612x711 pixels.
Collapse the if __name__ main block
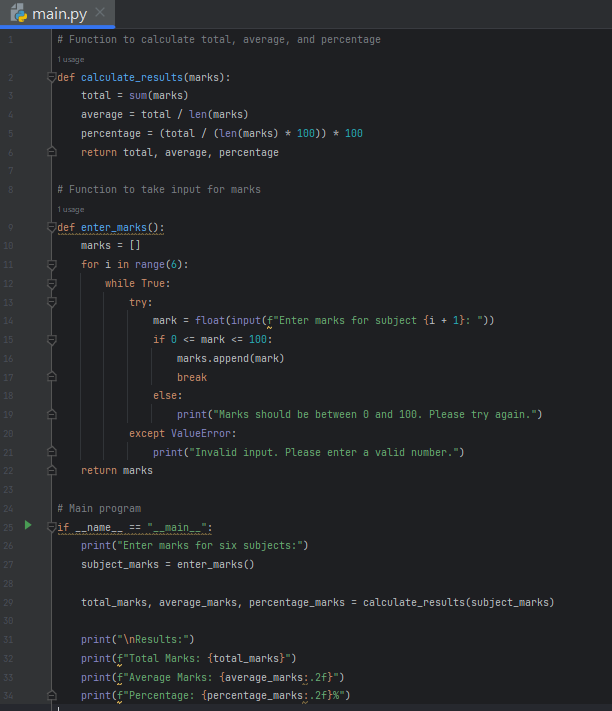coord(52,527)
